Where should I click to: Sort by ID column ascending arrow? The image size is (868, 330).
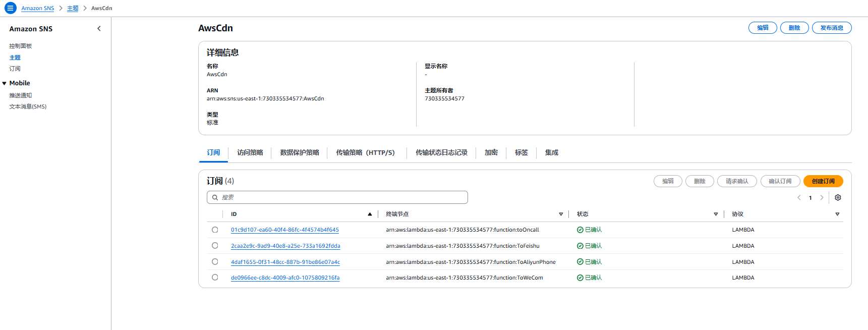[x=370, y=214]
